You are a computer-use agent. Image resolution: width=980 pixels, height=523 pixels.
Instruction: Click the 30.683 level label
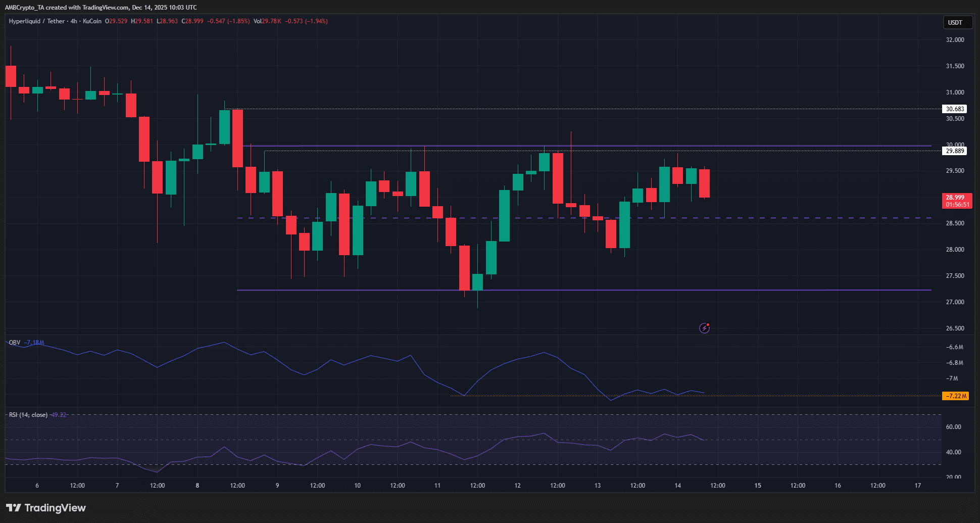click(955, 109)
